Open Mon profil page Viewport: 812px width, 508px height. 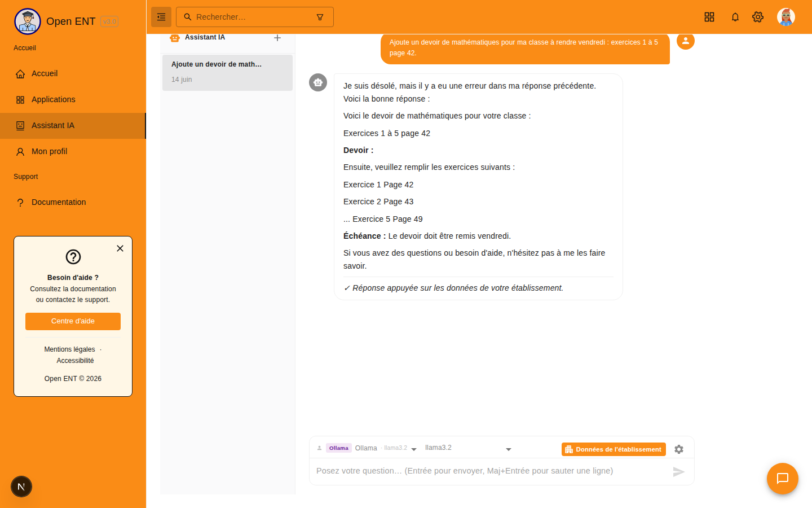tap(73, 152)
